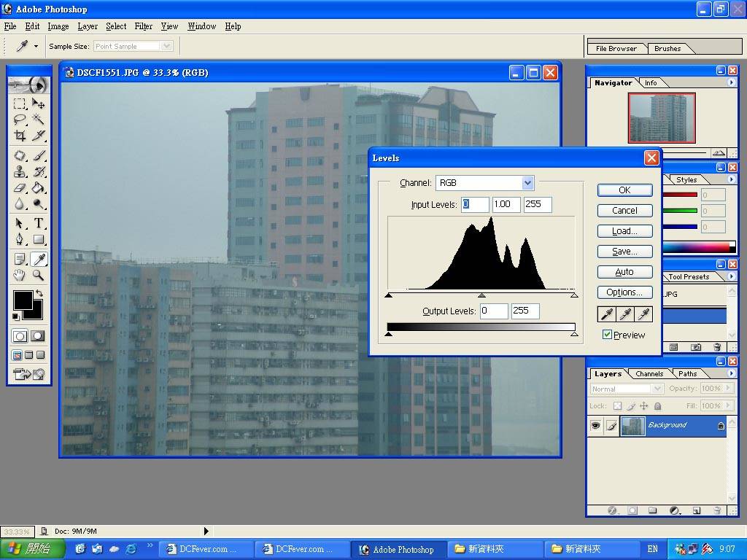Toggle lock image pixels box

pos(631,406)
